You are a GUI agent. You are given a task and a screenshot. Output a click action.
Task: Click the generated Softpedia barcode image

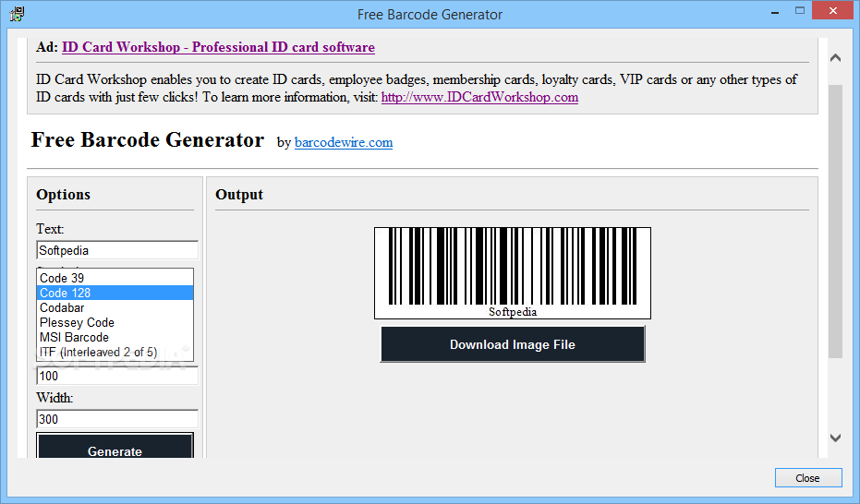[513, 273]
